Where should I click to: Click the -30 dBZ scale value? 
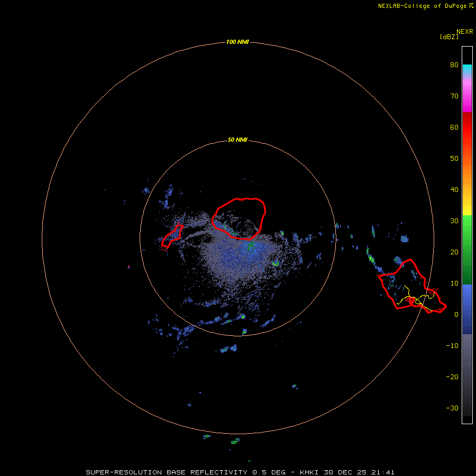pos(452,408)
